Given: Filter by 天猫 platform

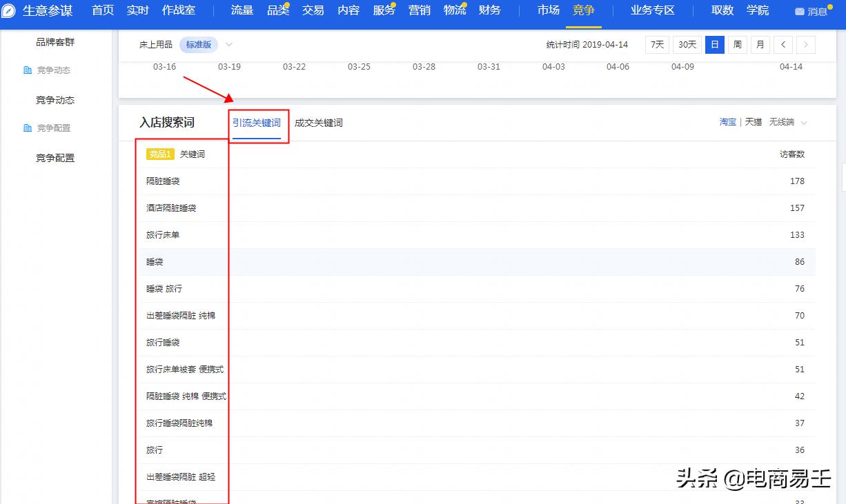Looking at the screenshot, I should [754, 122].
